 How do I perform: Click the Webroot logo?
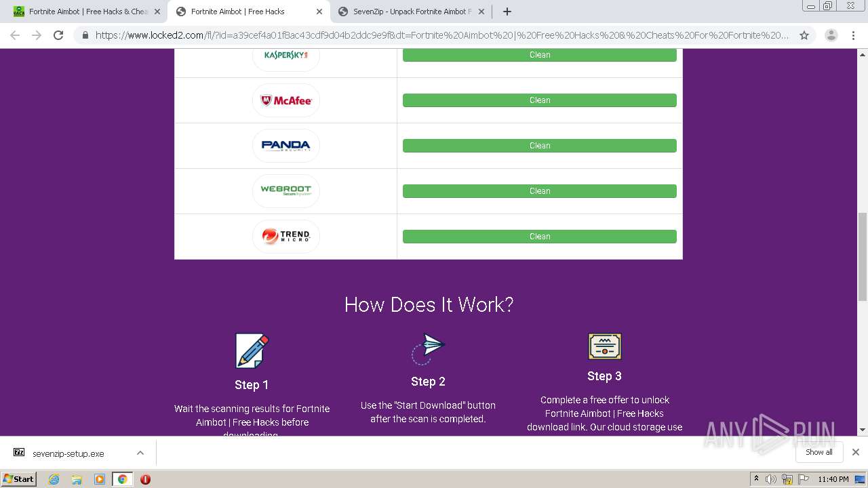(285, 191)
